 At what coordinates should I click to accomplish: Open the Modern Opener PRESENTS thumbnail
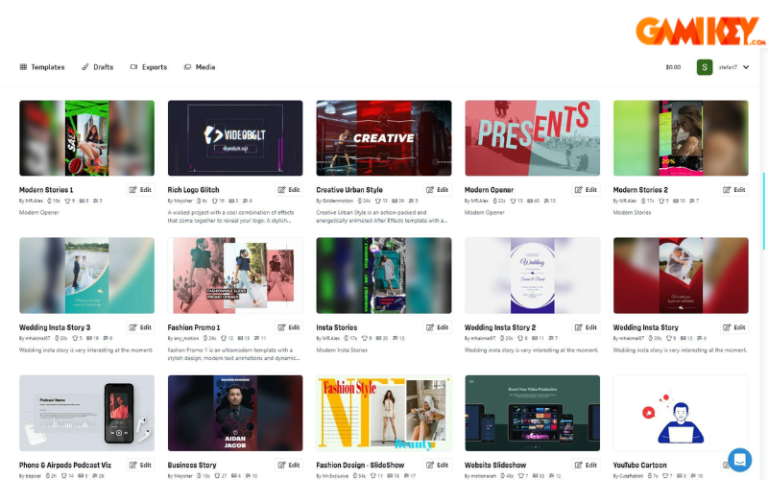(x=532, y=138)
